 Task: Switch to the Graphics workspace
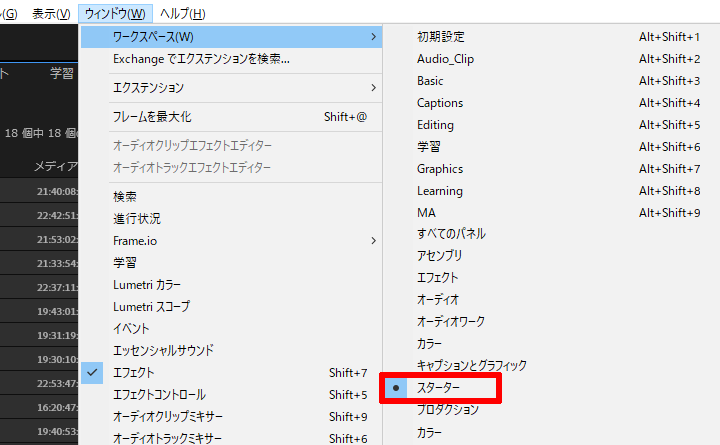[440, 169]
